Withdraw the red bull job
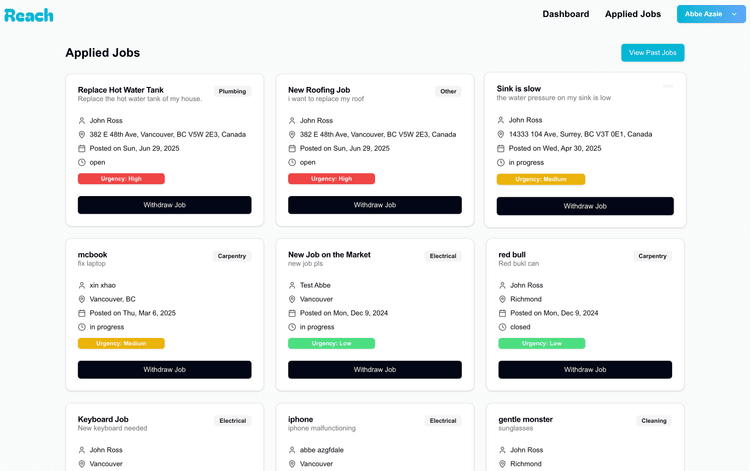 pyautogui.click(x=585, y=369)
